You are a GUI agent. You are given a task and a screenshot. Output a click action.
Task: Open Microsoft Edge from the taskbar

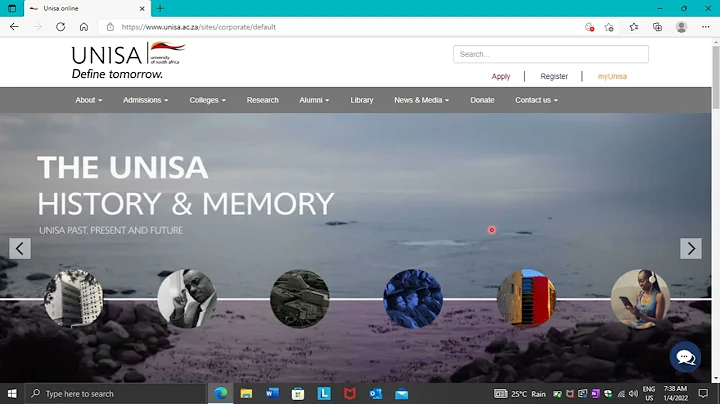220,393
